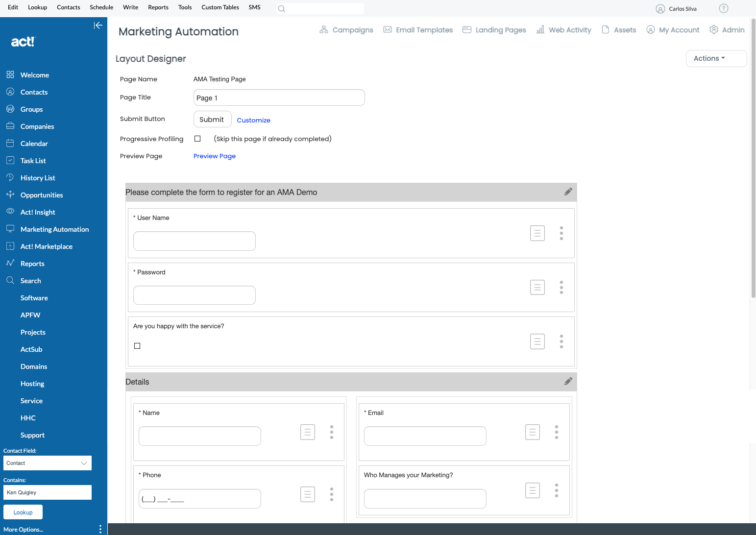Open three-dot menu for Phone field
This screenshot has height=535, width=756.
(x=332, y=494)
